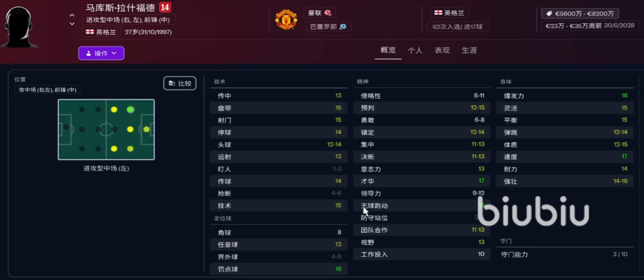
Task: Select the bright green position dot on pitch
Action: tap(130, 110)
